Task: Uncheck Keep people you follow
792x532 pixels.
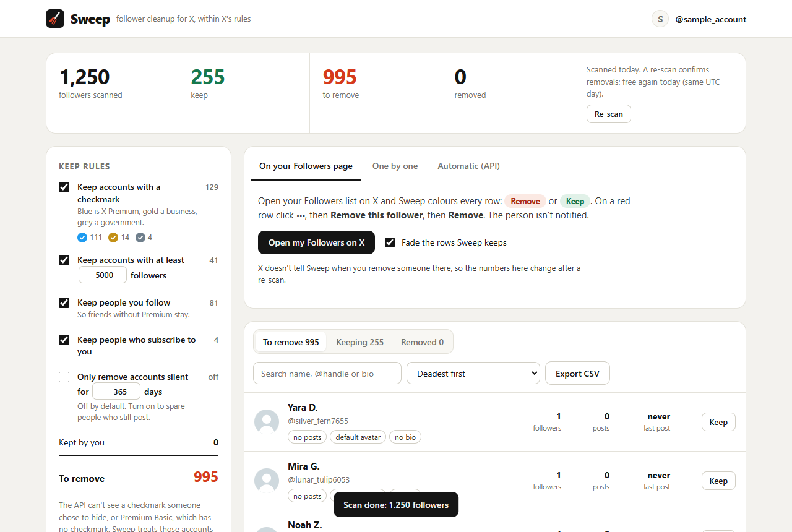Action: (x=64, y=302)
